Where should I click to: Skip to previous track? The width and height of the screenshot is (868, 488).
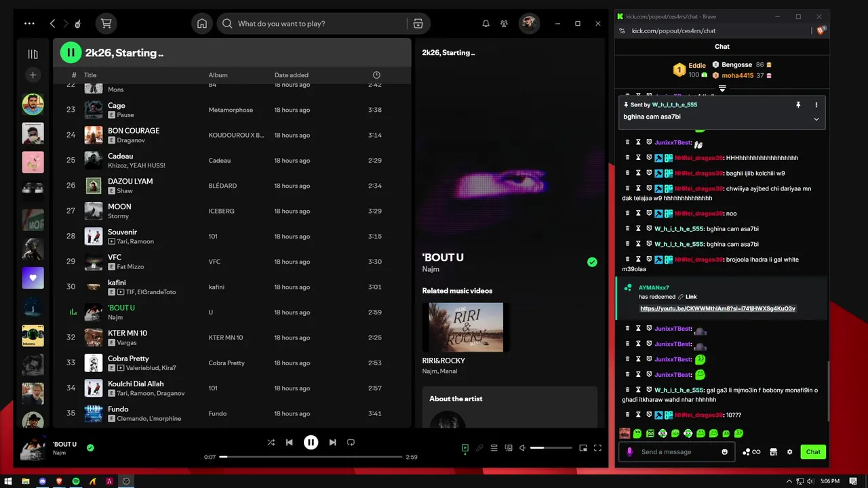point(290,442)
